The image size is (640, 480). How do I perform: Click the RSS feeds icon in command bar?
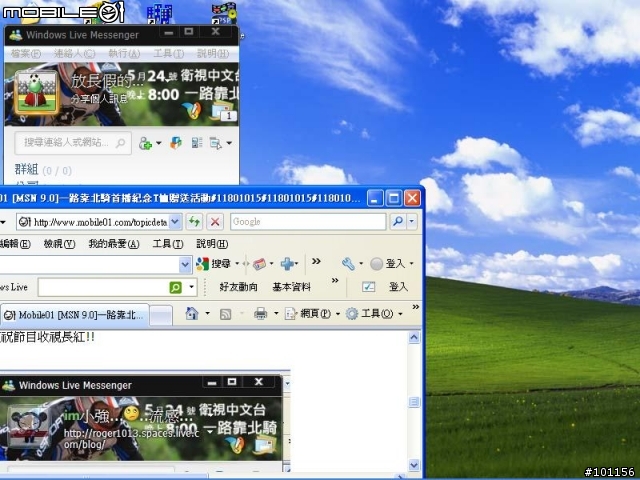226,314
